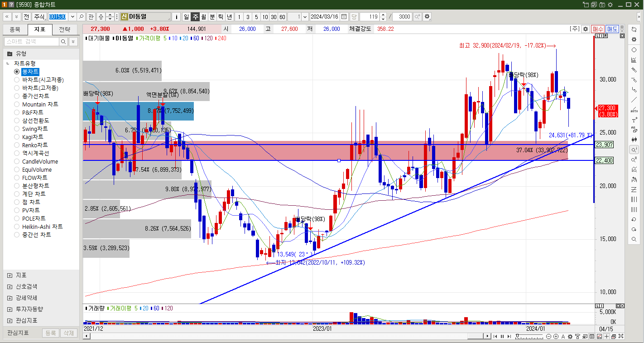644x343 pixels.
Task: Click the rotate/refresh icon in right toolbar
Action: coord(634,29)
